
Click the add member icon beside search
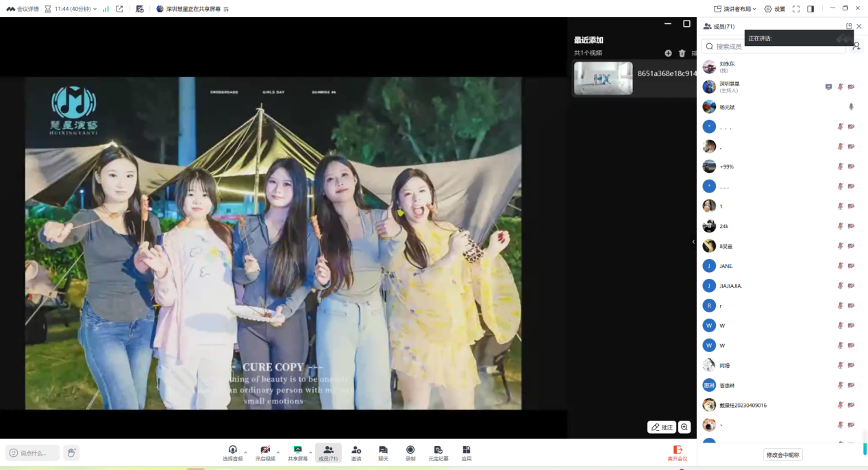tap(856, 47)
